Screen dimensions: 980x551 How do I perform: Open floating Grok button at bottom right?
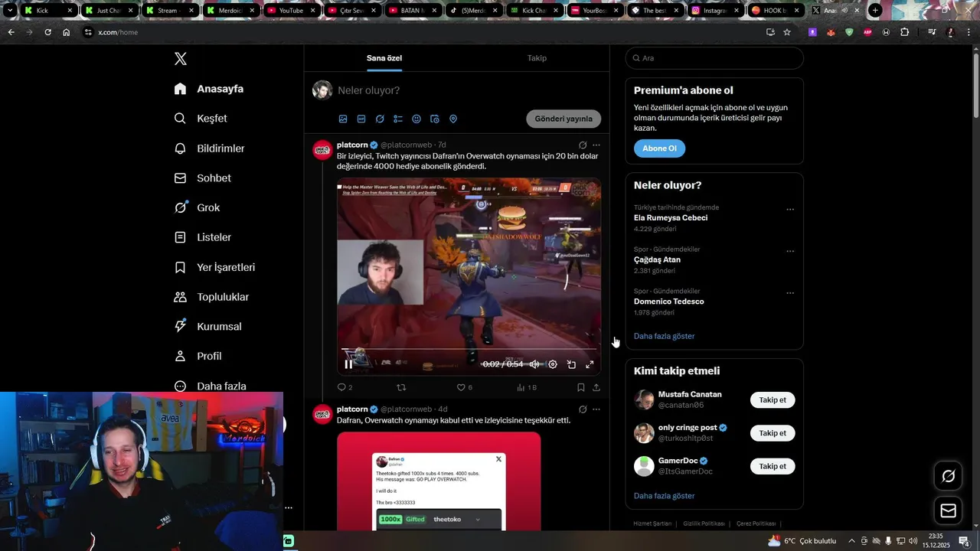pyautogui.click(x=948, y=476)
